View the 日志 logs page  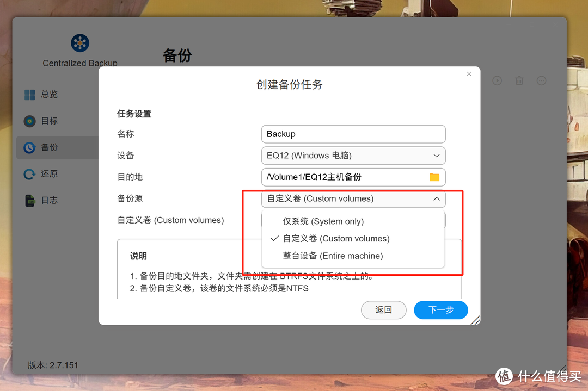41,200
